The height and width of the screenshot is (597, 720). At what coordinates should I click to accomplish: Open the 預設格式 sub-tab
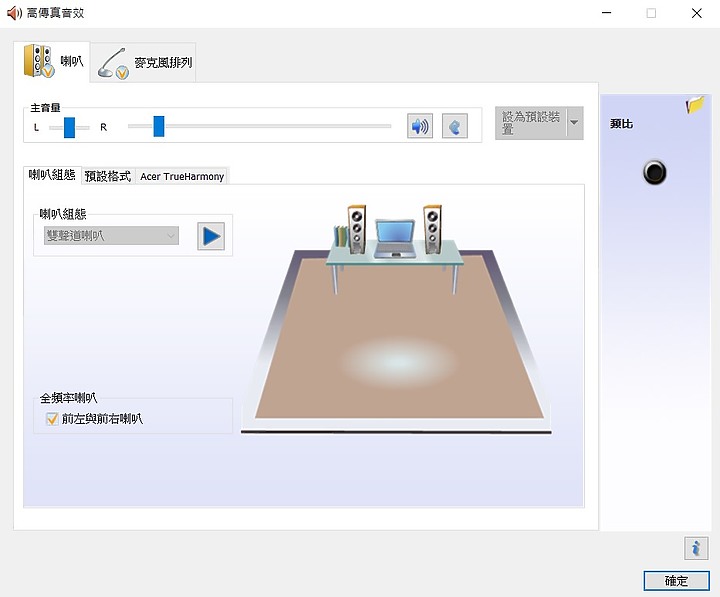point(108,176)
